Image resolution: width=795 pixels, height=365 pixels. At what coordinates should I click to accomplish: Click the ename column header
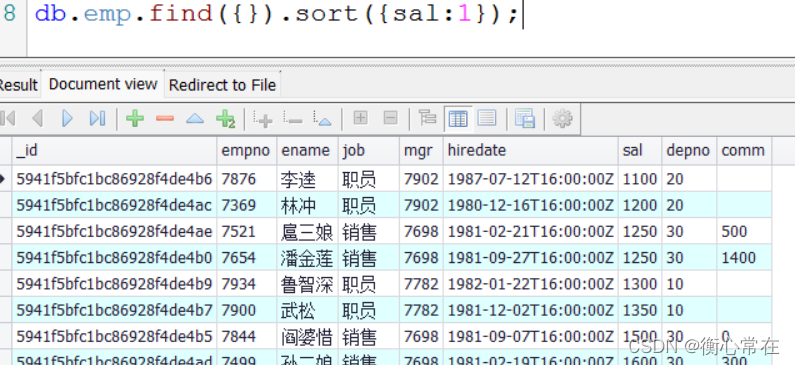click(307, 151)
